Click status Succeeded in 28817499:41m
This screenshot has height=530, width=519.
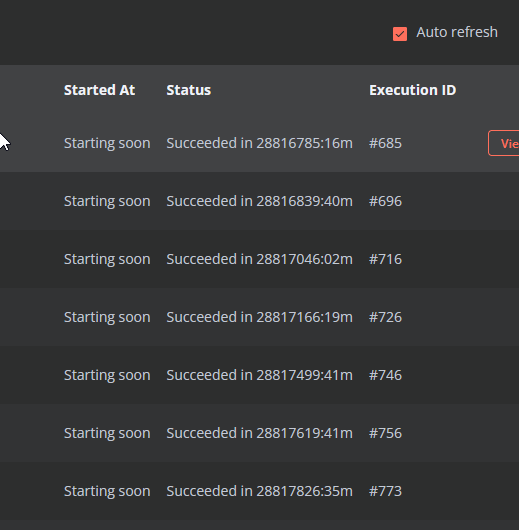coord(259,376)
